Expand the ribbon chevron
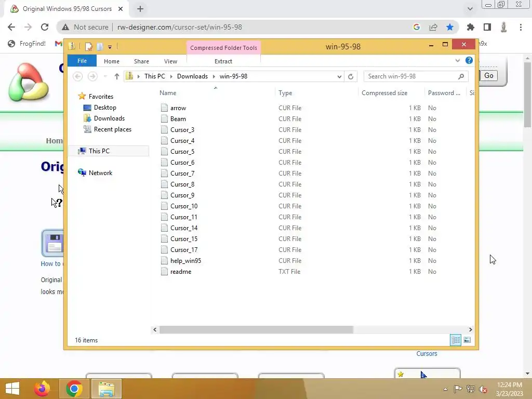The height and width of the screenshot is (399, 532). pos(457,60)
